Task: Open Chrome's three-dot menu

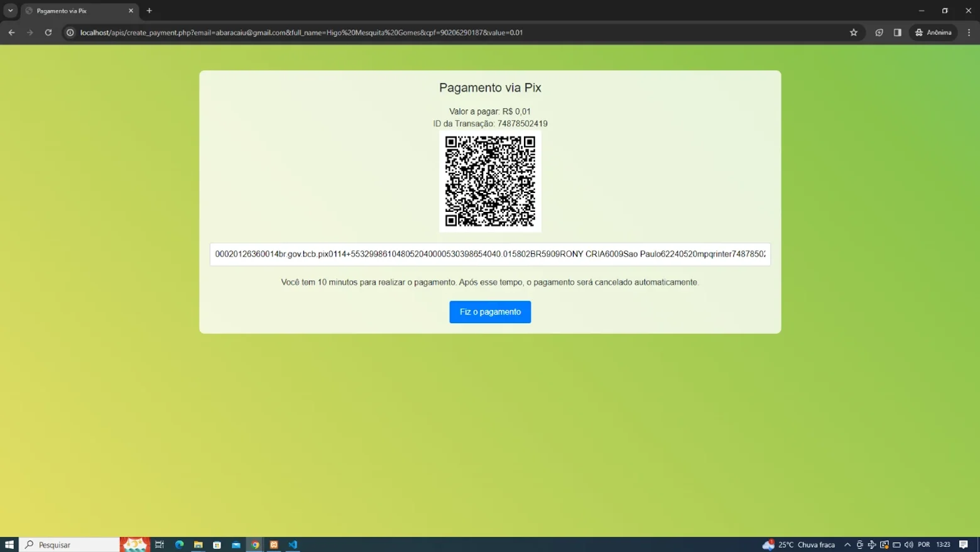Action: pos(969,33)
